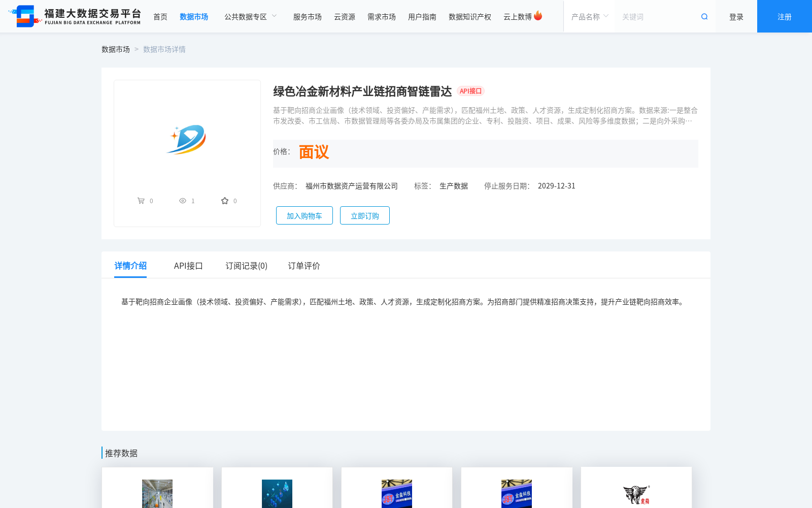Screen dimensions: 812x508
Task: Expand the 公共数据专区 dropdown menu
Action: tap(251, 17)
